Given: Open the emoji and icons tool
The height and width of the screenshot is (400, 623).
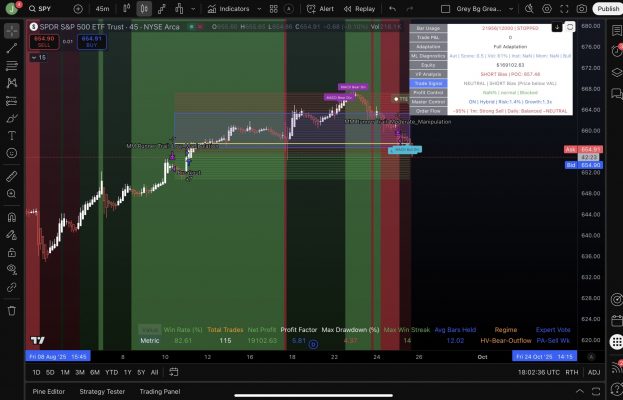Looking at the screenshot, I should click(x=12, y=153).
